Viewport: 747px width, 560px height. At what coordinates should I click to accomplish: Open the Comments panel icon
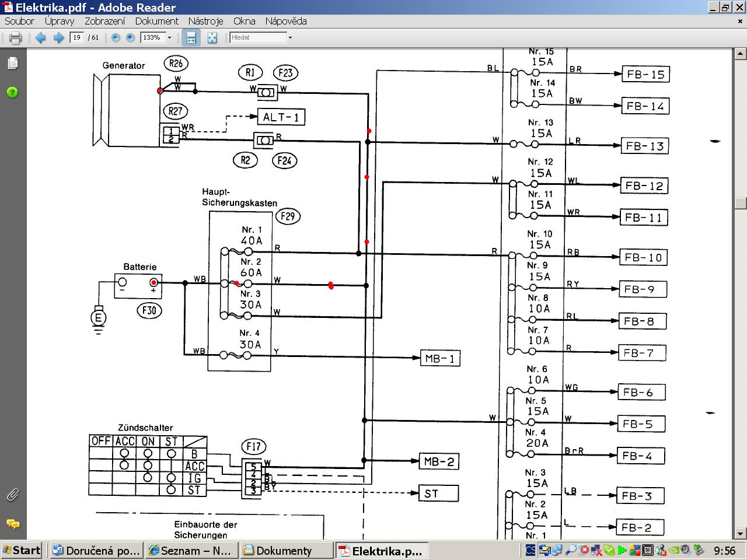tap(13, 524)
